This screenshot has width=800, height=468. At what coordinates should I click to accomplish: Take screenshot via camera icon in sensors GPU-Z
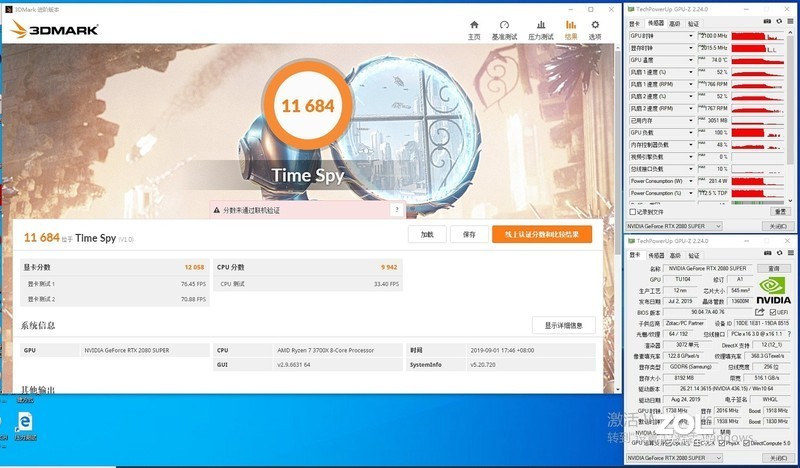click(x=767, y=21)
